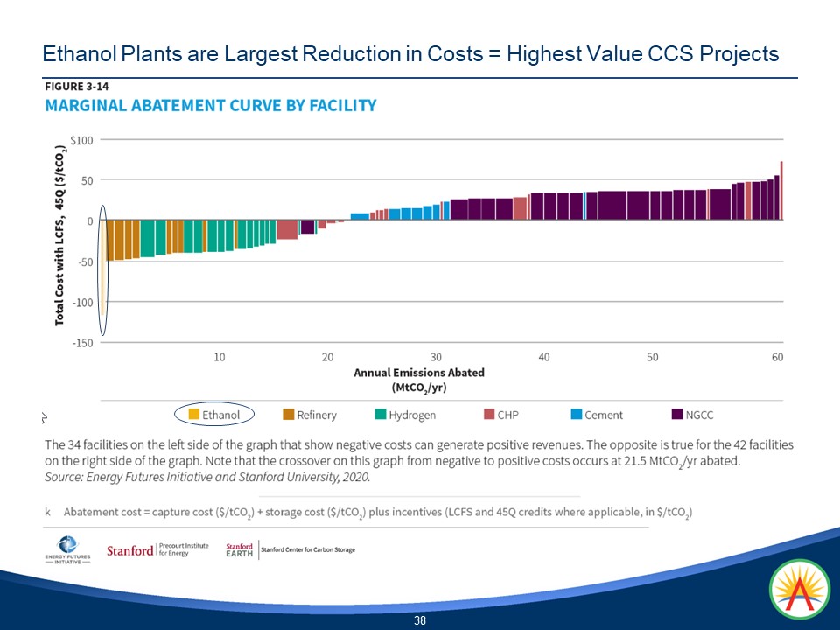Select the purple NGCC legend square

tap(678, 415)
